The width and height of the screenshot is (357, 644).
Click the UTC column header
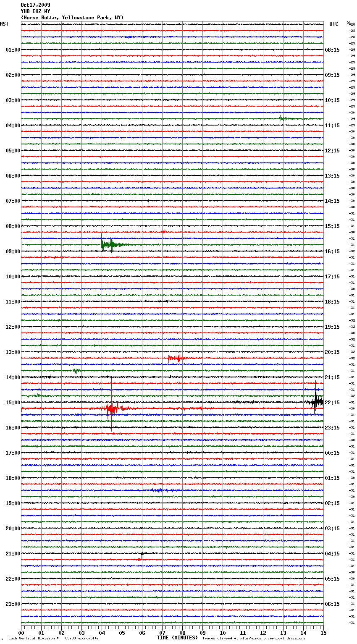click(334, 24)
